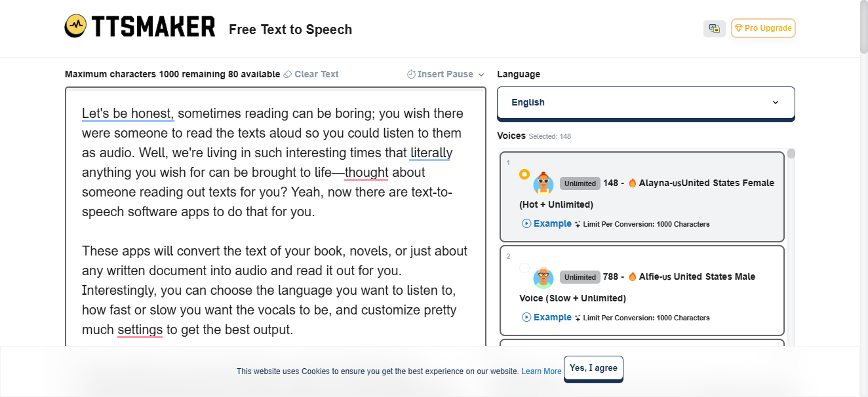Click the Alfie voice avatar

pos(543,277)
